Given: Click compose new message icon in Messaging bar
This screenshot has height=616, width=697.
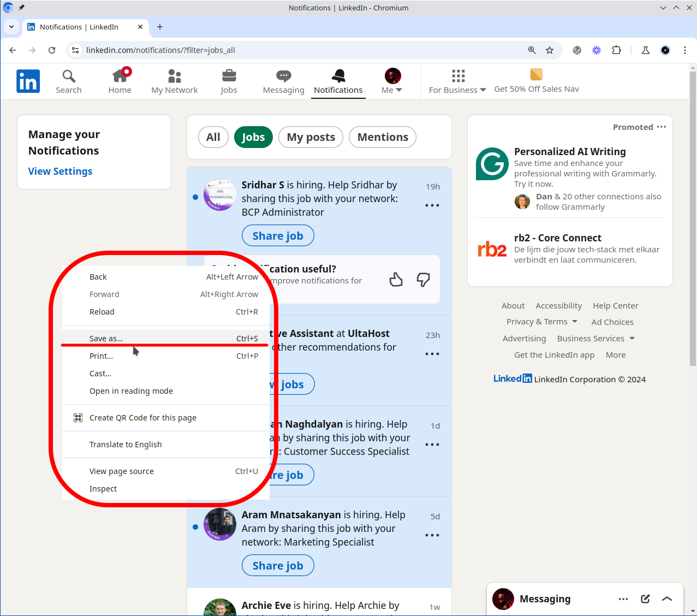Looking at the screenshot, I should pos(645,599).
